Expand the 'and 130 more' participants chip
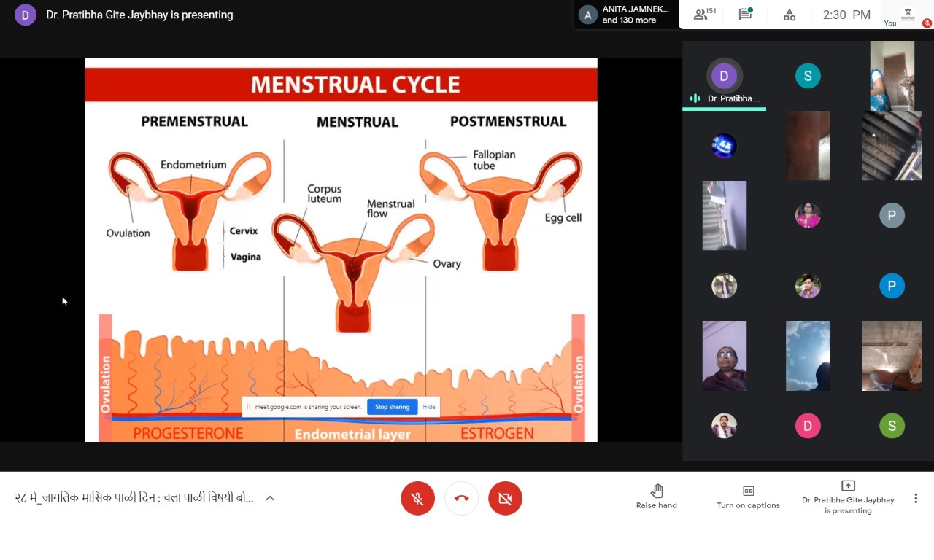 tap(625, 15)
